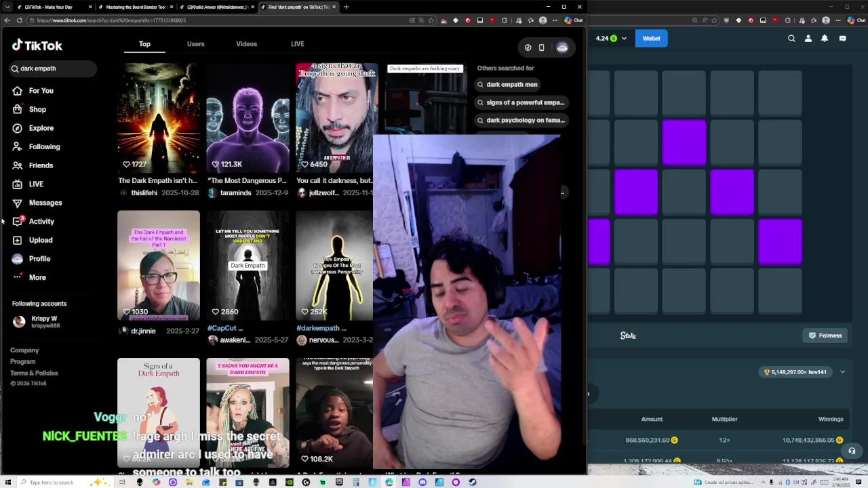The image size is (868, 488).
Task: Open a new browser tab
Action: point(346,7)
